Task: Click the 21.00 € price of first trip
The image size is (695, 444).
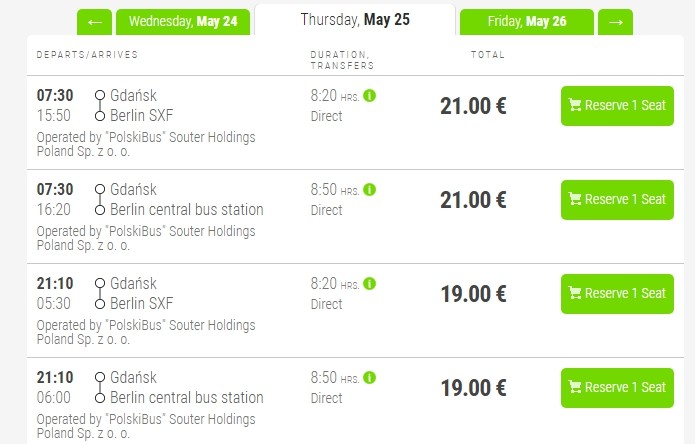Action: click(473, 106)
